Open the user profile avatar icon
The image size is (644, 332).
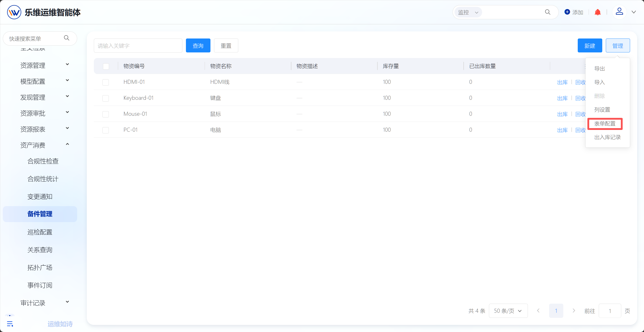point(619,12)
